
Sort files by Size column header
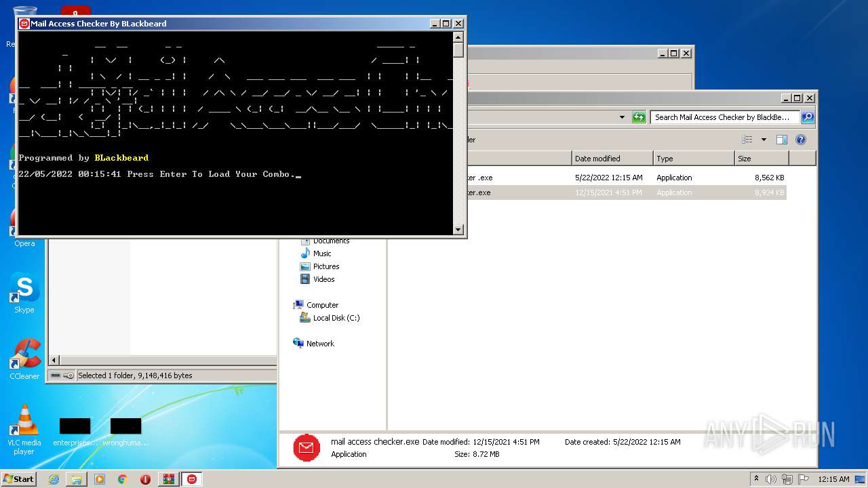coord(762,159)
